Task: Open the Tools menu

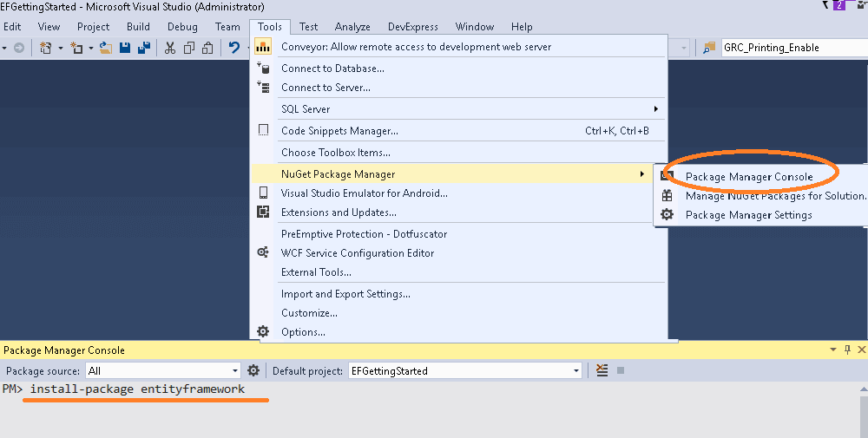Action: (x=270, y=27)
